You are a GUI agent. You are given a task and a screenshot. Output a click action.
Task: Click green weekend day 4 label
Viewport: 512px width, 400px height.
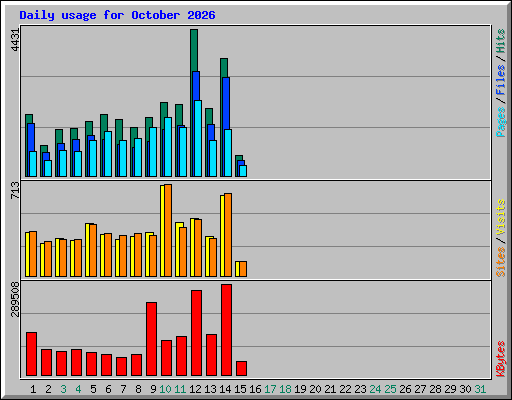[78, 389]
